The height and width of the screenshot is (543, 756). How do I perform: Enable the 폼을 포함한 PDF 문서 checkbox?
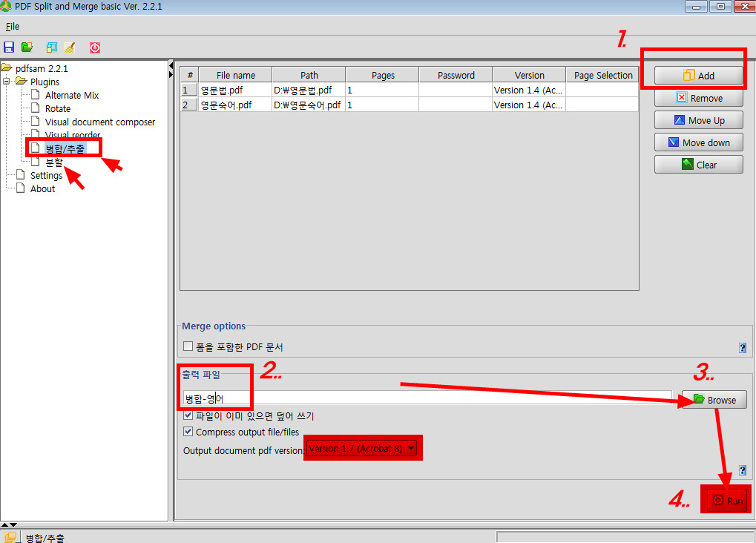click(x=188, y=346)
